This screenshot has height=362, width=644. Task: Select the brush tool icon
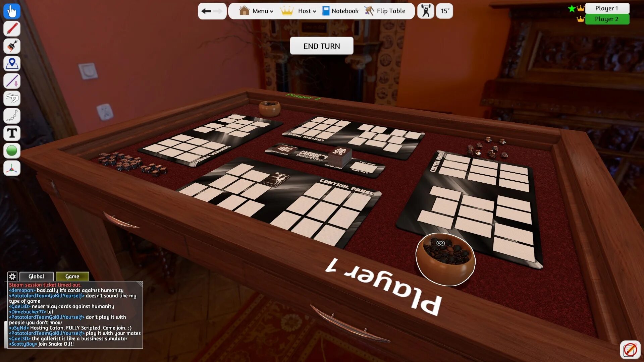tap(11, 46)
